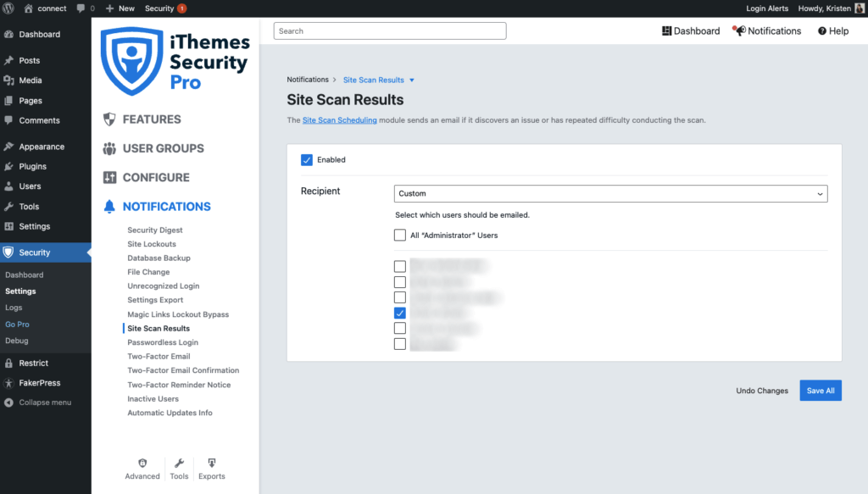Open the File Change notification settings
868x494 pixels.
click(x=148, y=272)
